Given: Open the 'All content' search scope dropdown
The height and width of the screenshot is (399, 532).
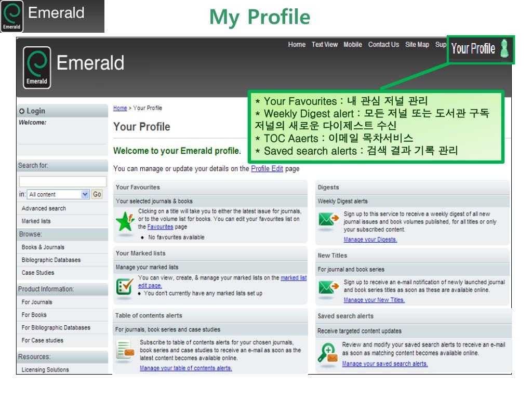Looking at the screenshot, I should (x=58, y=194).
